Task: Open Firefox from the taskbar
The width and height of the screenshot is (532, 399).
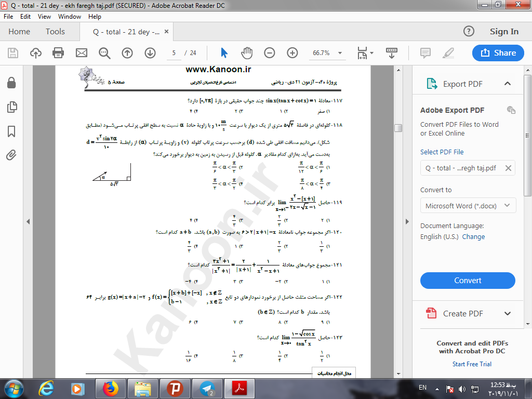Action: click(x=110, y=388)
